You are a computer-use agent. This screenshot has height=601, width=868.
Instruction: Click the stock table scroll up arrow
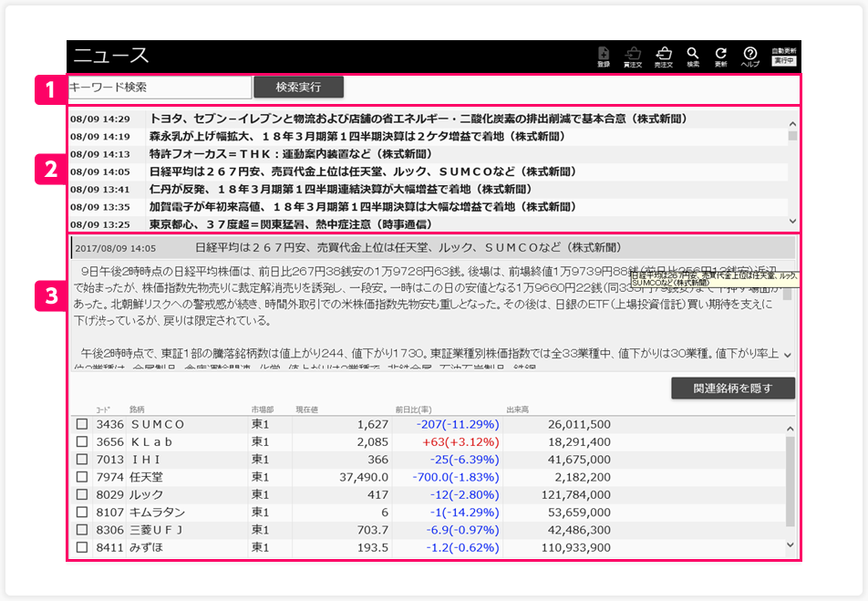click(x=790, y=429)
